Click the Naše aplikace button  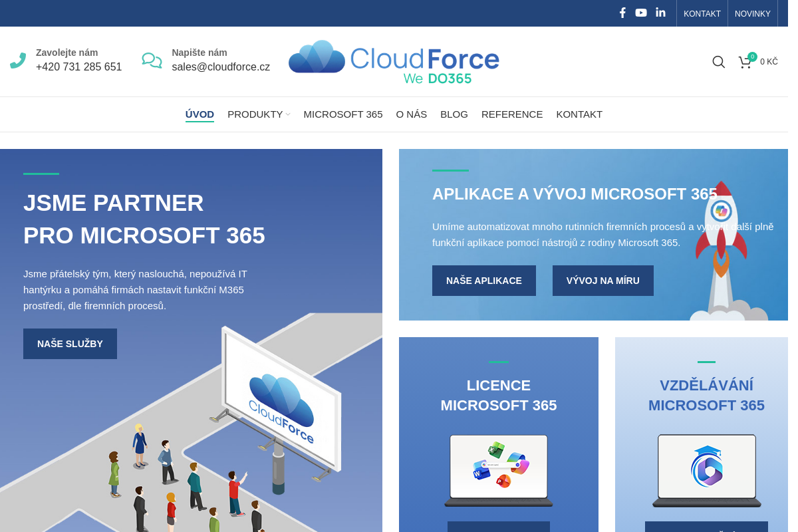484,281
